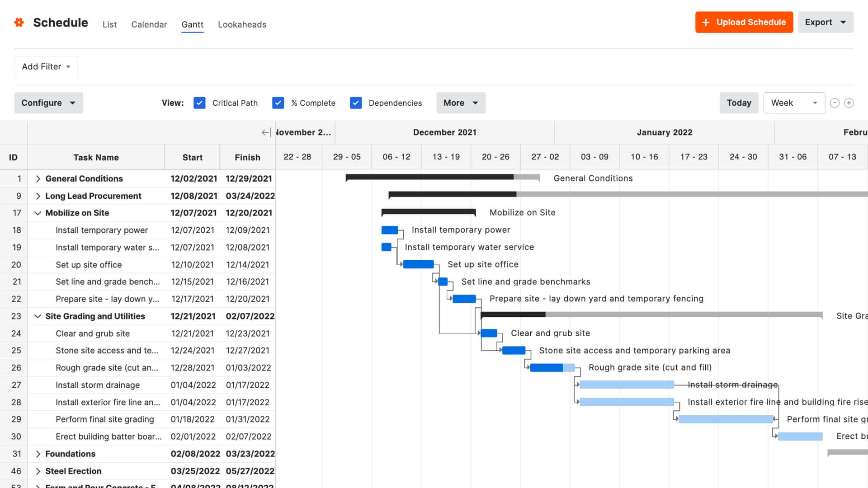Select the Install storm drainage bar
The width and height of the screenshot is (868, 488).
627,385
